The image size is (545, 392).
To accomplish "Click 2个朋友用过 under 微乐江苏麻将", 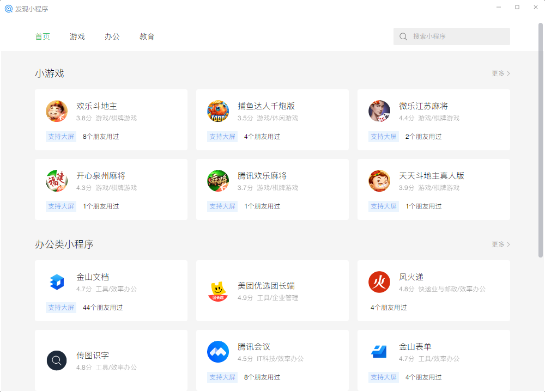I will [423, 137].
